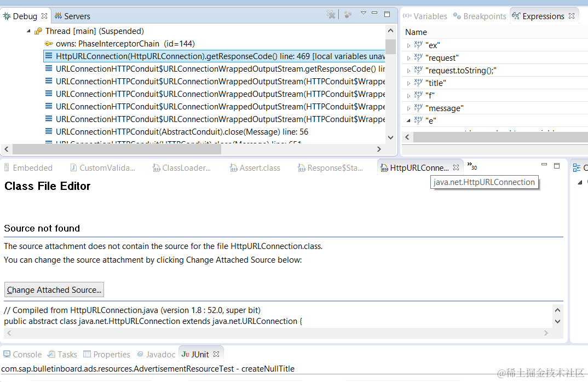The image size is (588, 382).
Task: Click bytecode pane scroll up arrow
Action: tap(557, 310)
